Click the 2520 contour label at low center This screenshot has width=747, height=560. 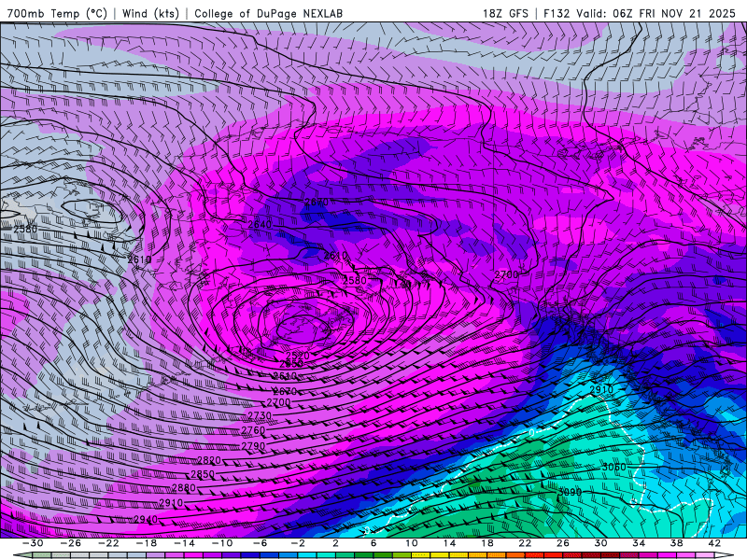298,356
